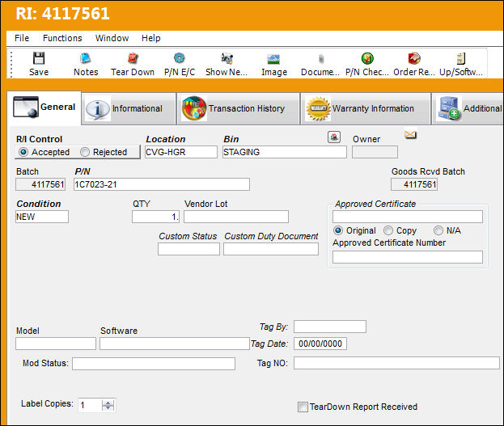Choose the Original certificate option
The width and height of the screenshot is (504, 426).
pos(338,230)
